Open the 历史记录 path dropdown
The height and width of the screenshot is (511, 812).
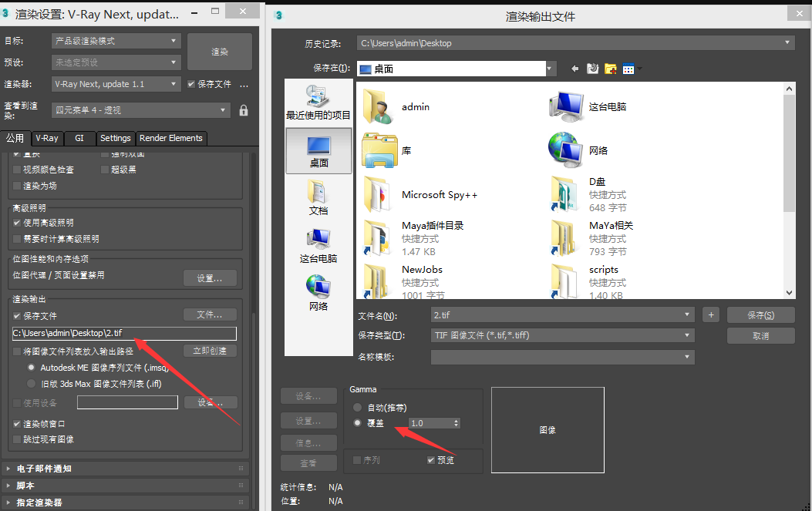(576, 43)
